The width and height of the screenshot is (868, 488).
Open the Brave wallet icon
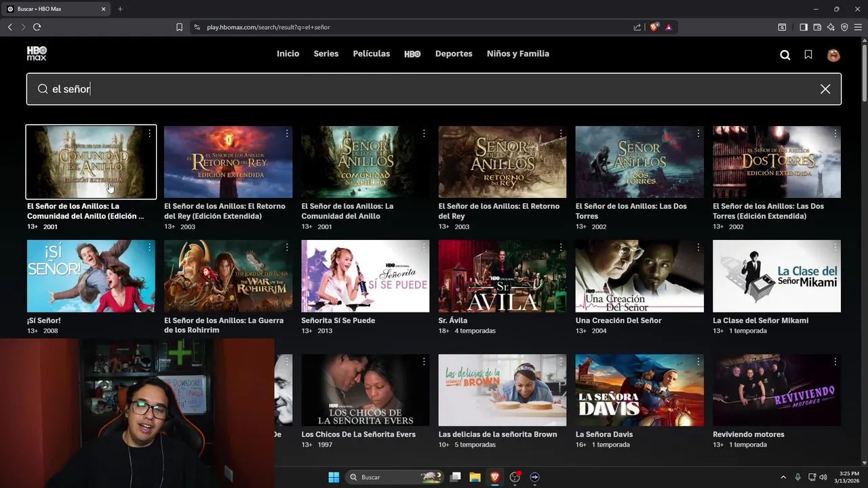coord(817,27)
